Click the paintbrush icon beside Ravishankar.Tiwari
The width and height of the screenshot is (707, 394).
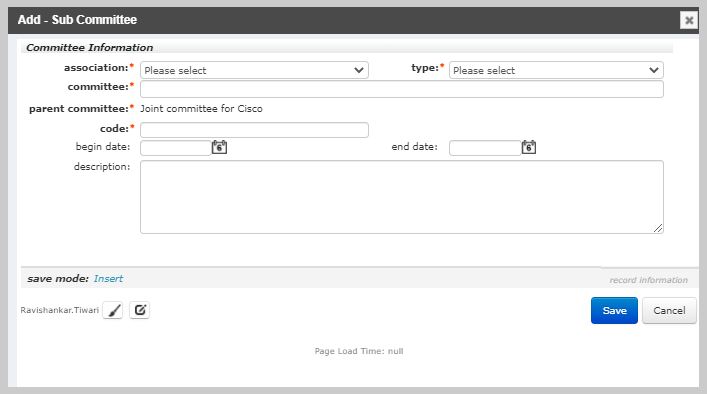[113, 310]
